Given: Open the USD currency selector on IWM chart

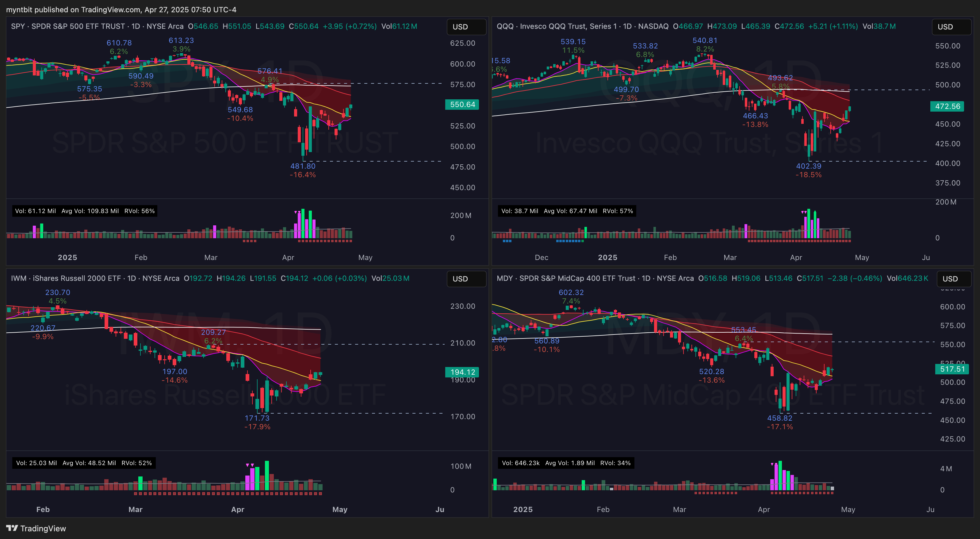Looking at the screenshot, I should point(466,279).
